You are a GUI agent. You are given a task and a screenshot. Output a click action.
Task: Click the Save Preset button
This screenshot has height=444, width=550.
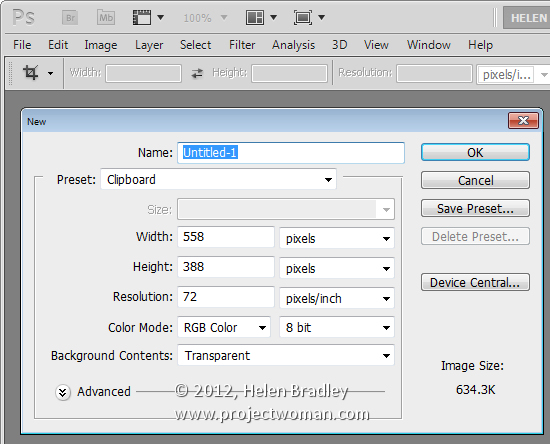(x=475, y=209)
